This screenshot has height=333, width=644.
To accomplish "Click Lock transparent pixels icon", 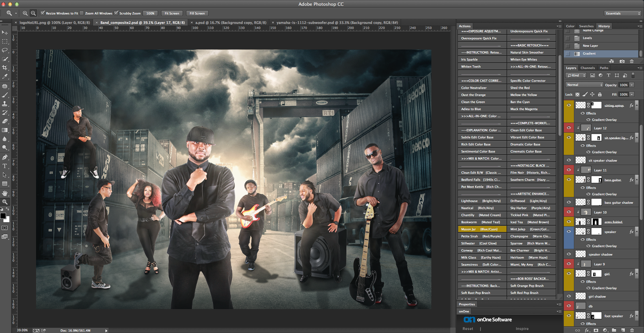I will point(578,94).
